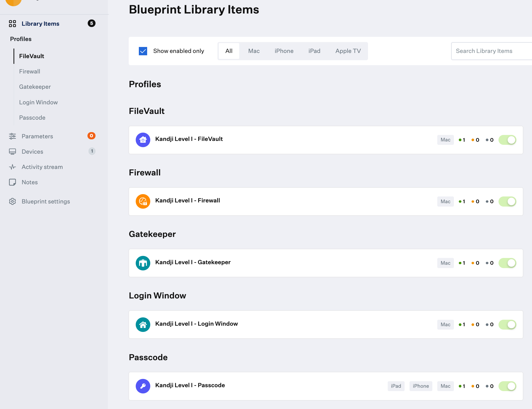Open Parameters in sidebar
Screen dimensions: 532x409
click(x=37, y=136)
